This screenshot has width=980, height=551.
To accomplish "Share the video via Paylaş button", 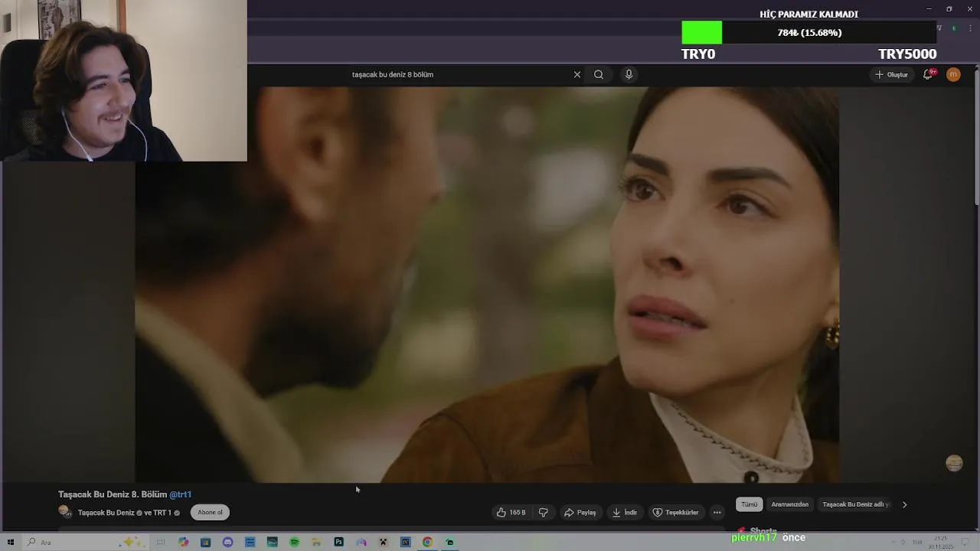I will click(580, 512).
